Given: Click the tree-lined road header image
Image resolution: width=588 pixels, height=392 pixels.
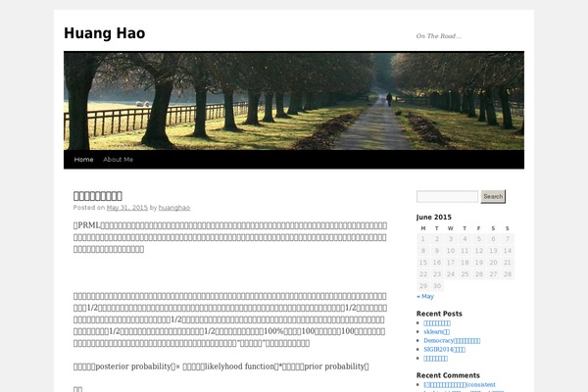Looking at the screenshot, I should (294, 101).
